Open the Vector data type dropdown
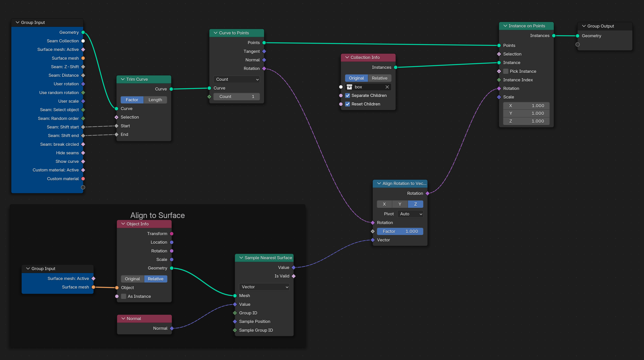 [264, 287]
